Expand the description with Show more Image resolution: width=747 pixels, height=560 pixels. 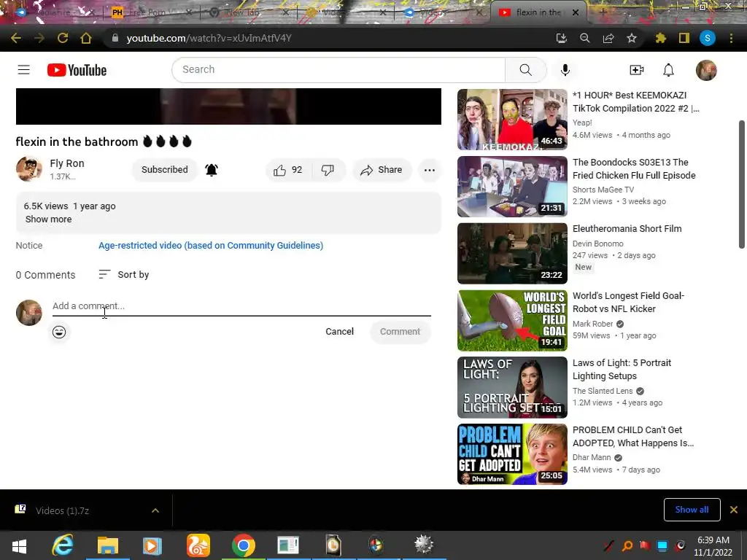pos(49,219)
